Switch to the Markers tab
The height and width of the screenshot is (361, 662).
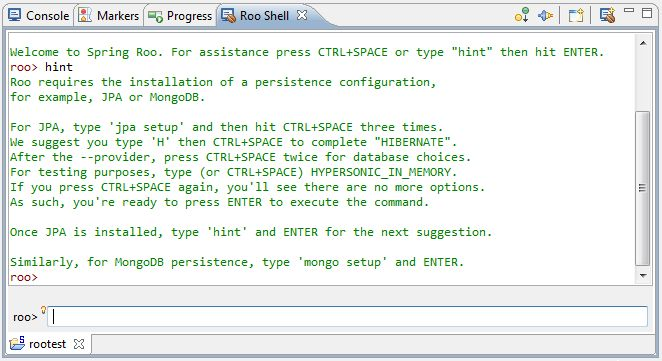109,16
